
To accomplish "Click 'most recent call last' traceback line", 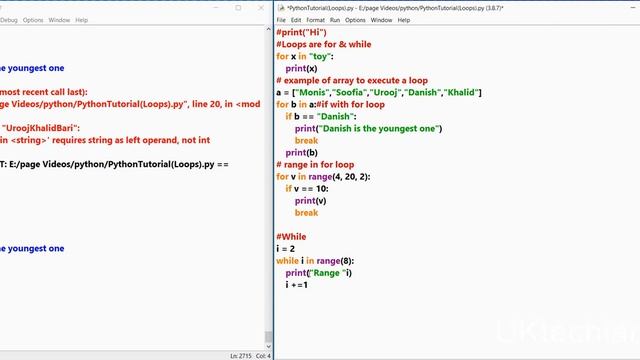I will (x=44, y=92).
